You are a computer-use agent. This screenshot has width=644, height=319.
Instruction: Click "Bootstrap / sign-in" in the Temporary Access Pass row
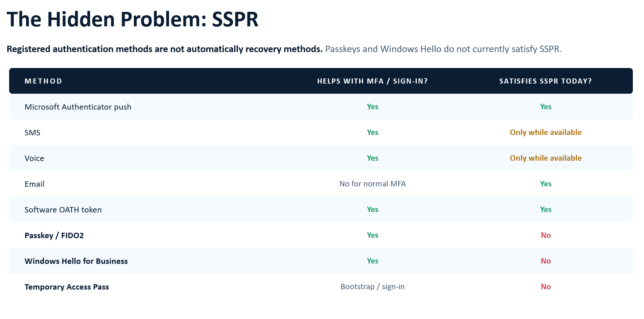pyautogui.click(x=373, y=287)
